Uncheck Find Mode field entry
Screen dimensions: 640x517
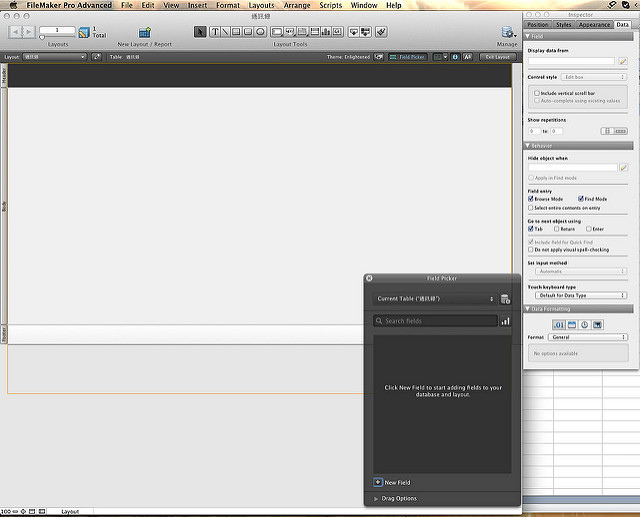[x=580, y=199]
